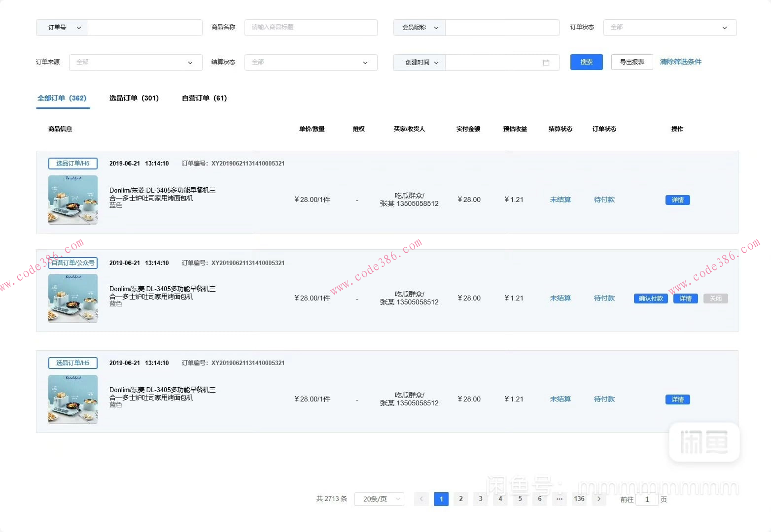Expand the 订单来源 dropdown
Image resolution: width=771 pixels, height=532 pixels.
click(136, 63)
